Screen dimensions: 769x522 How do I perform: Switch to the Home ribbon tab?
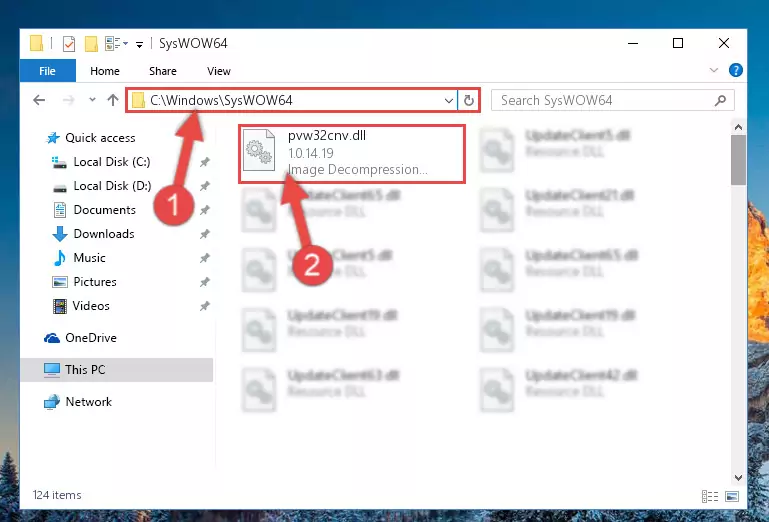[104, 71]
